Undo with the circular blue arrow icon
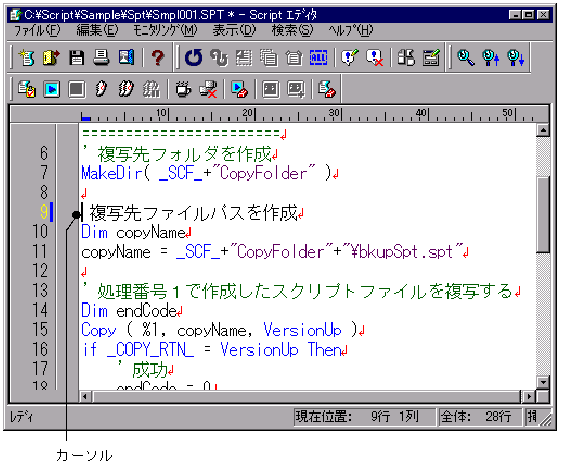 tap(194, 57)
